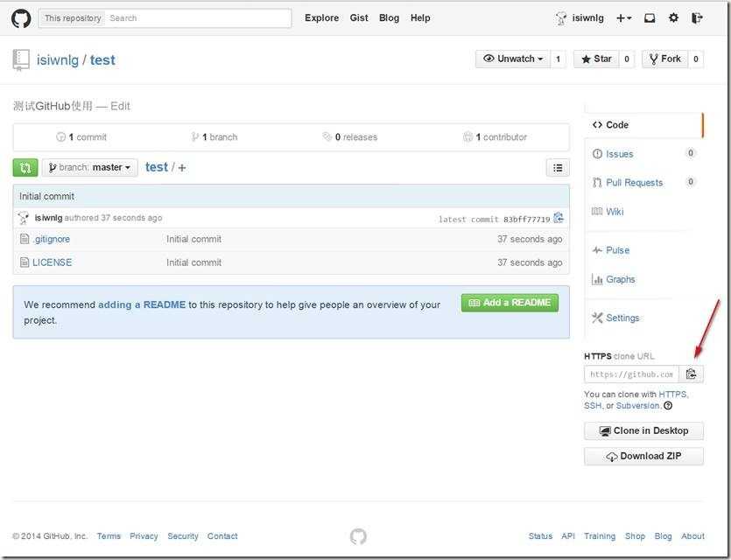
Task: Fork the repository
Action: [x=664, y=59]
